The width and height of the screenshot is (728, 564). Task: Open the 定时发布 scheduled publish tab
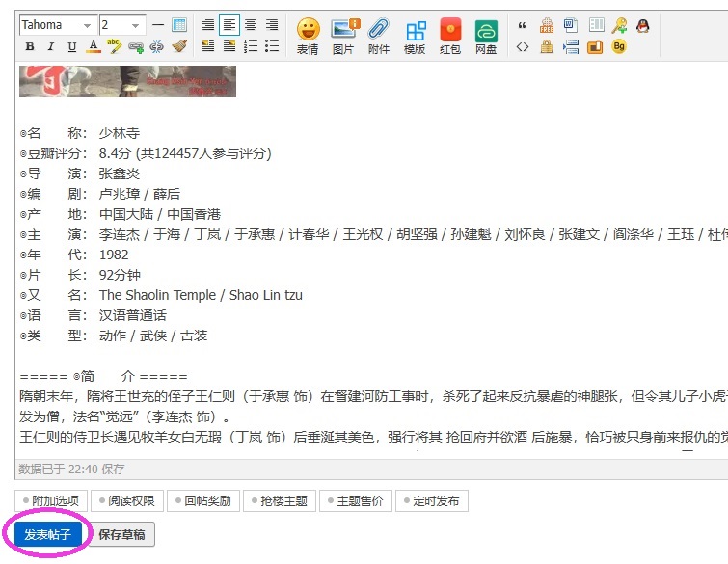tap(433, 501)
